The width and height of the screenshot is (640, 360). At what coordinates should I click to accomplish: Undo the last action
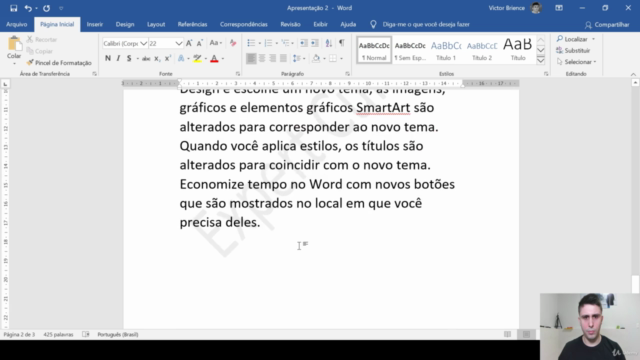tap(28, 8)
